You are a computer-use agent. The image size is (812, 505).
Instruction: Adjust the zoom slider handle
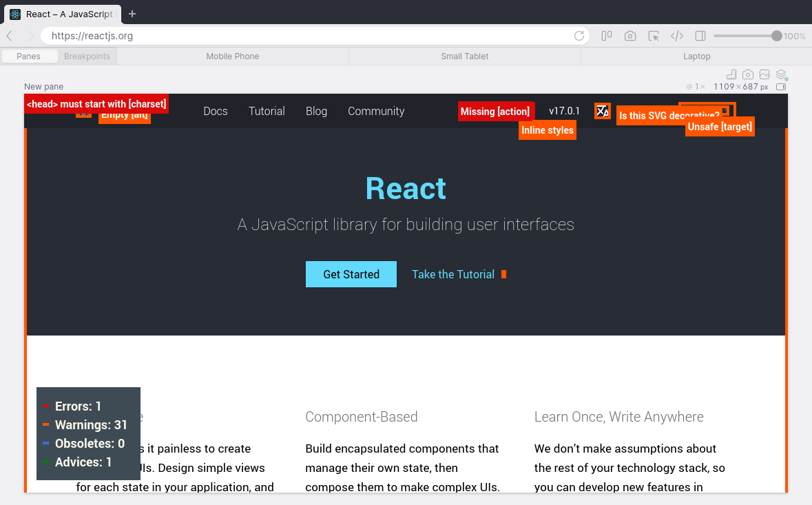(776, 36)
